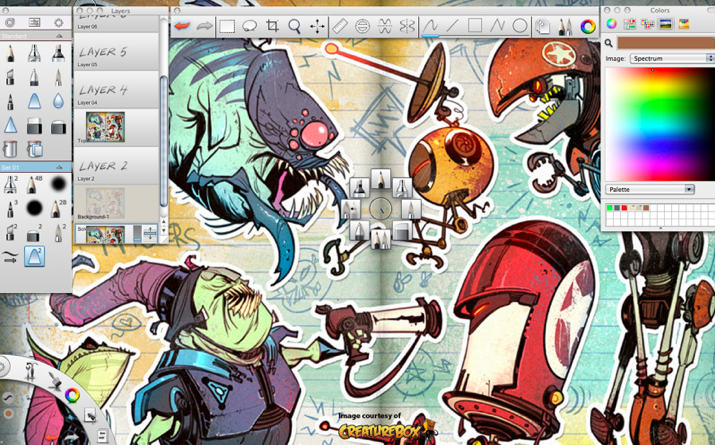Pick the top pencil in the radial brush puck

pyautogui.click(x=380, y=179)
